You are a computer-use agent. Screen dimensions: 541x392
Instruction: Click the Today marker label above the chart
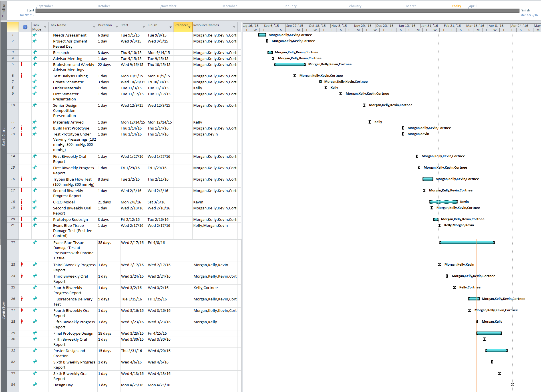(456, 6)
